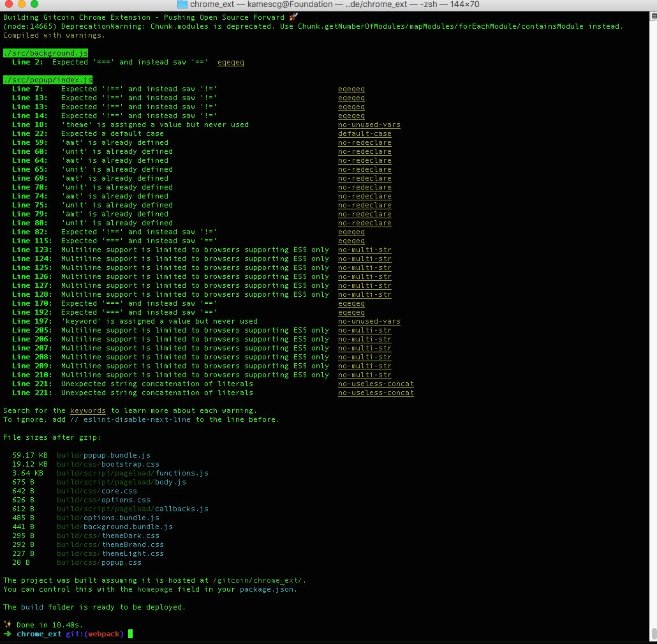Open no-unused-vars link for Line 197 'keyword'
This screenshot has height=644, width=657.
click(x=369, y=321)
